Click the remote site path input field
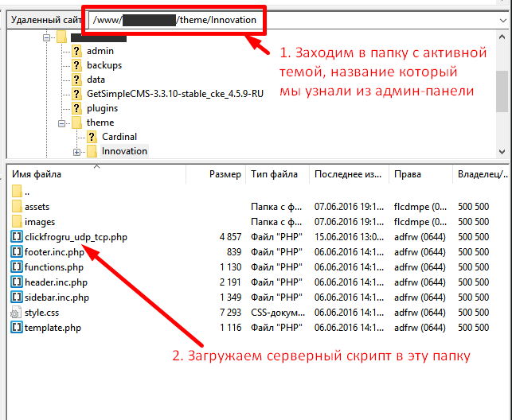 point(177,17)
